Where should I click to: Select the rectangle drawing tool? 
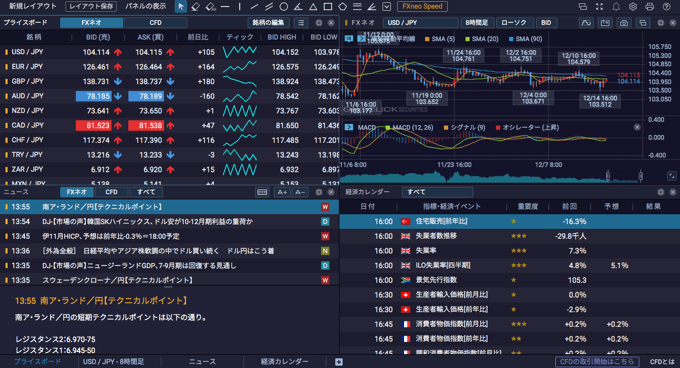(x=328, y=7)
